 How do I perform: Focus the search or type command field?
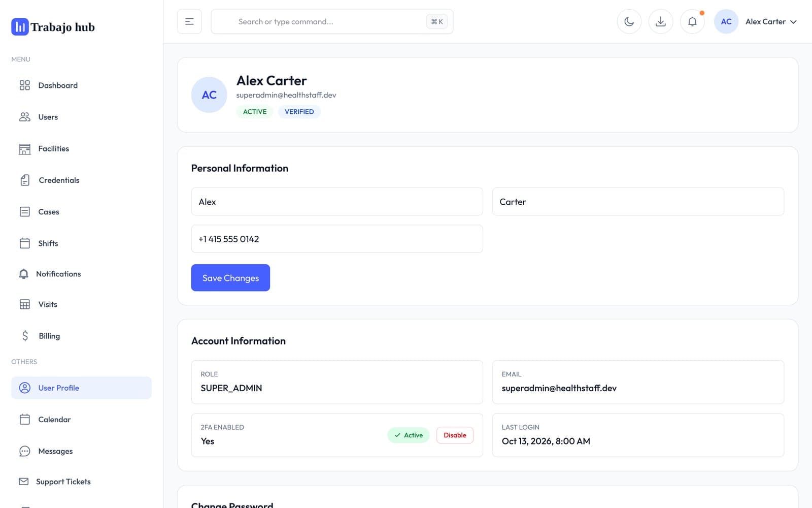tap(332, 21)
